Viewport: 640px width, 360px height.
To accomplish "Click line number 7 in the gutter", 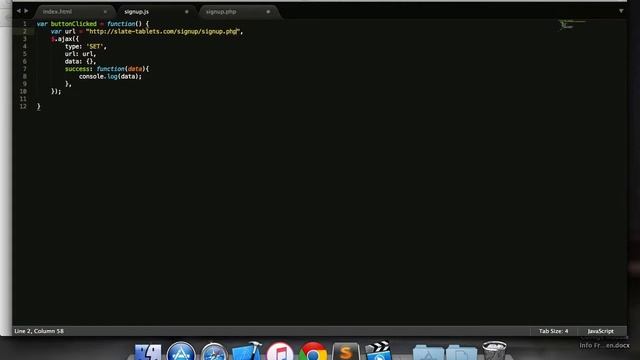I will [x=24, y=69].
